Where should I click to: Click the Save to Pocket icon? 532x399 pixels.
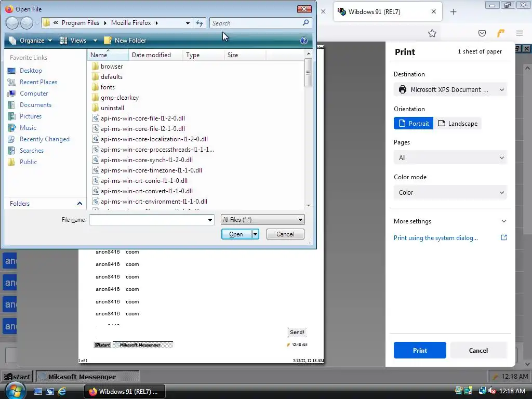coord(482,33)
